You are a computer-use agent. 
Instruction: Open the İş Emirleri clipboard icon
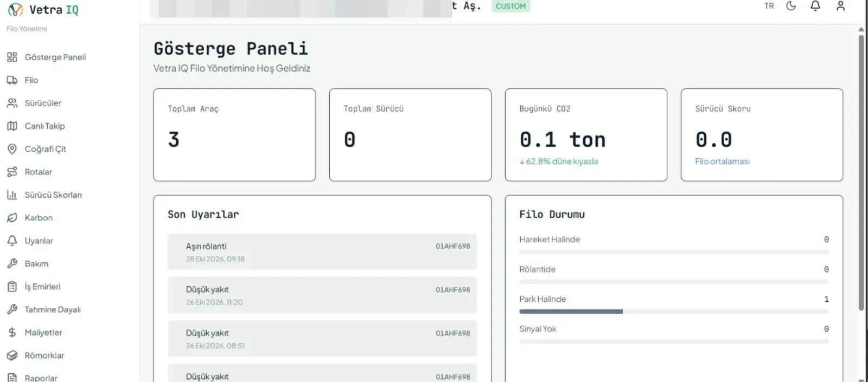[12, 287]
